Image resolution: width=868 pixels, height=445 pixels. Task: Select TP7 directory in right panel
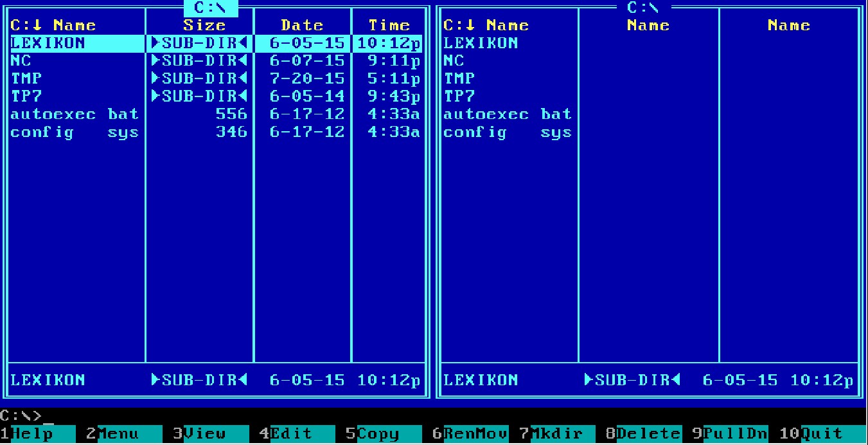[459, 96]
